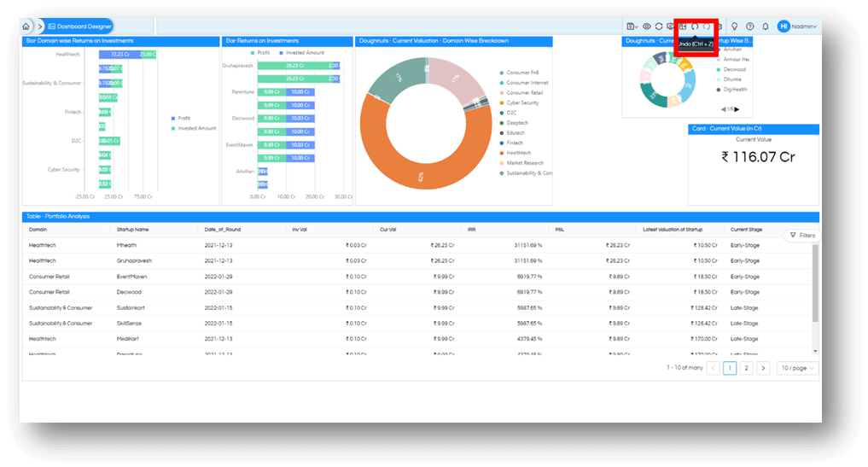Advance startup legend with right arrow
The image size is (868, 467).
point(737,109)
